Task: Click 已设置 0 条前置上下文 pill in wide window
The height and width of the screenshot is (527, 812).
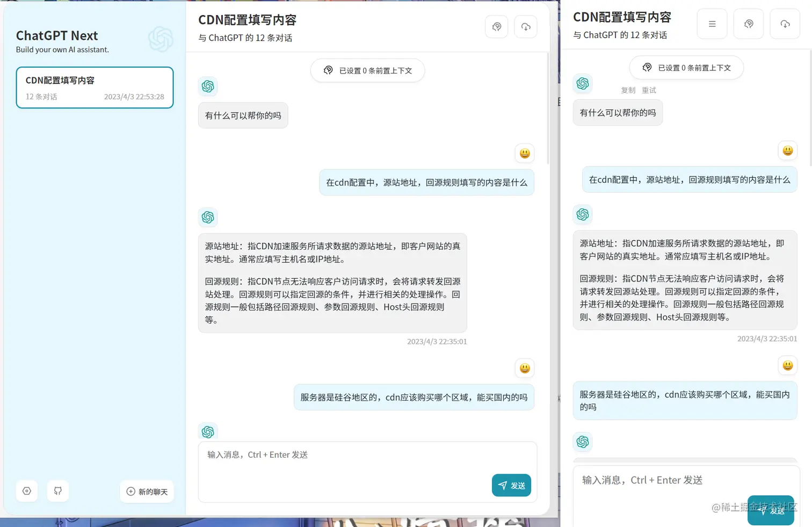Action: (368, 70)
